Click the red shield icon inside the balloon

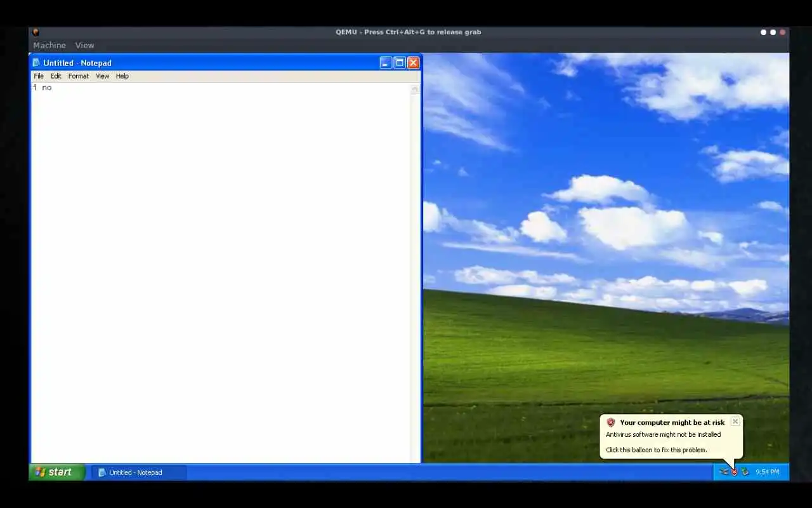tap(611, 422)
